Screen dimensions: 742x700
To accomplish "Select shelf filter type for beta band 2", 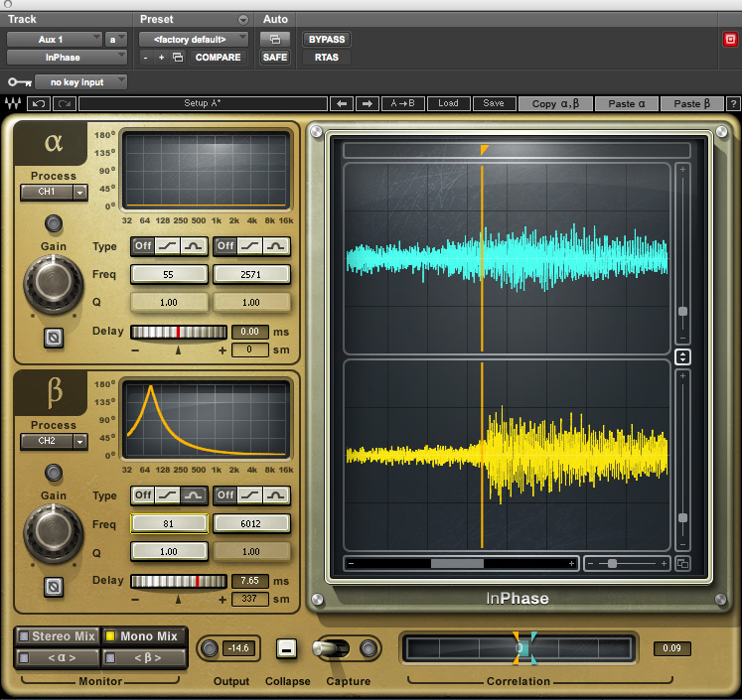I will [x=250, y=495].
